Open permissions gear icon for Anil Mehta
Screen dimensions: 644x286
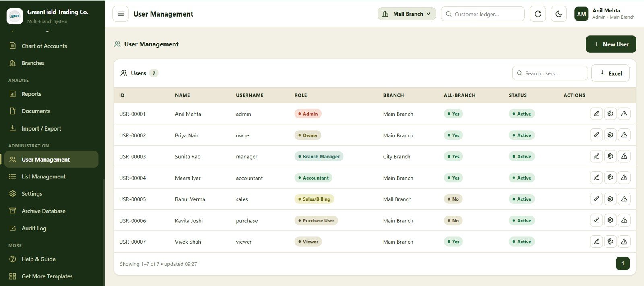coord(610,114)
